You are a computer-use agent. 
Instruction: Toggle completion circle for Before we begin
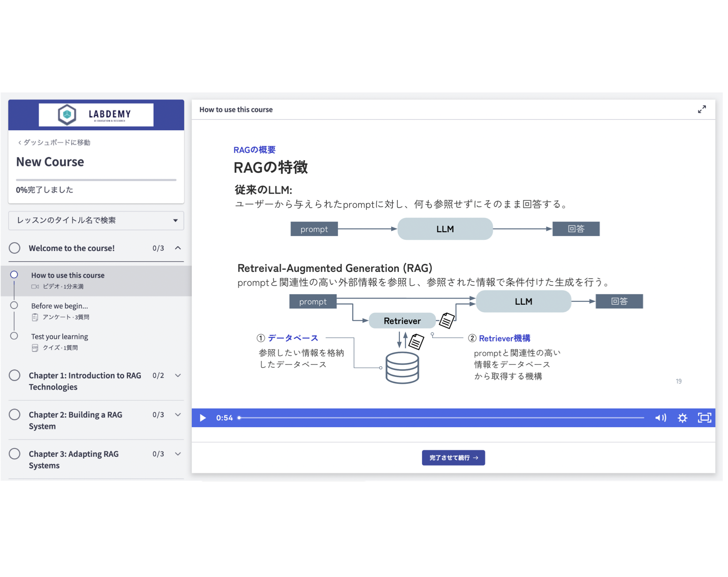pos(14,305)
